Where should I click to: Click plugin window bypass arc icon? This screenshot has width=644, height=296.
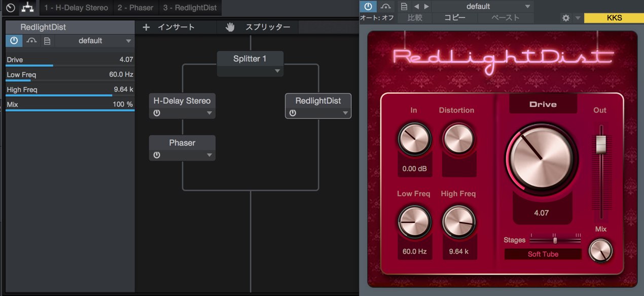click(x=386, y=6)
